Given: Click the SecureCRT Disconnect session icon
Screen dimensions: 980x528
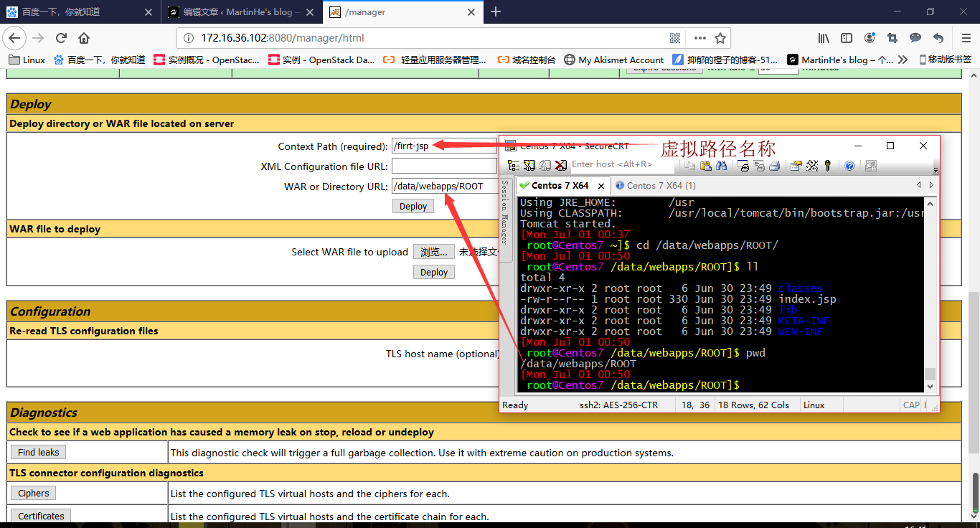Looking at the screenshot, I should [x=561, y=166].
